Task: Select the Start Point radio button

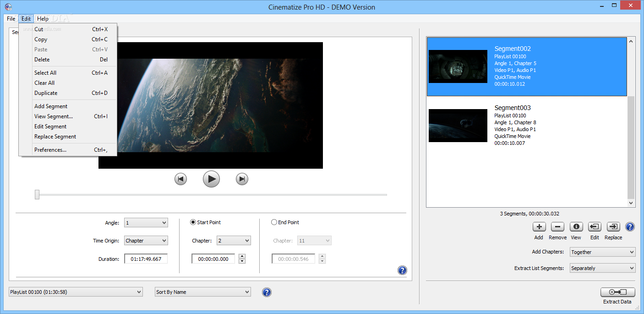Action: pos(193,222)
